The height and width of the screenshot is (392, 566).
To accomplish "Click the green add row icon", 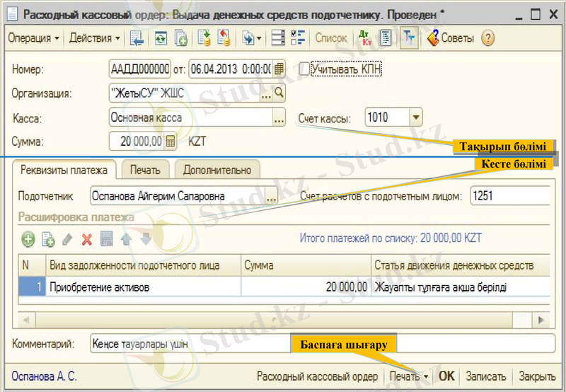I will coord(28,239).
